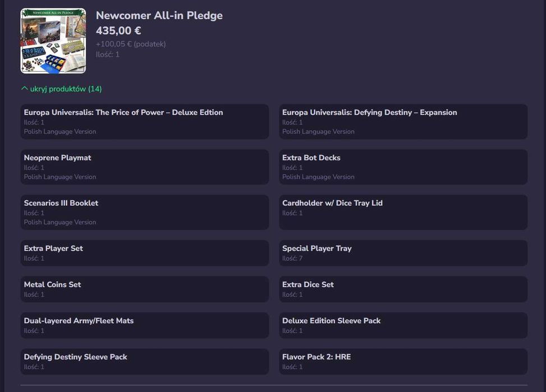This screenshot has height=392, width=546.
Task: Select the 'Special Player Tray' item
Action: 403,253
